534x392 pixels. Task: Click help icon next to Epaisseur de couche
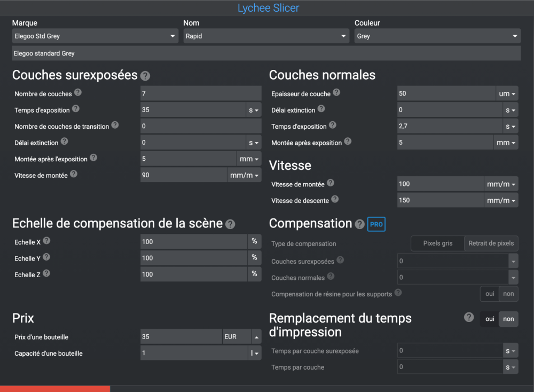coord(336,92)
